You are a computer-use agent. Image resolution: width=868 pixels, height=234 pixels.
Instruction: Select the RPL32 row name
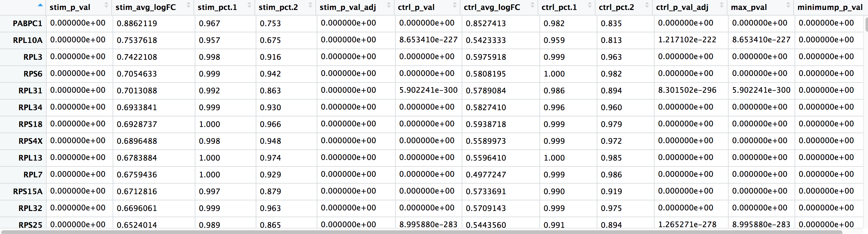pyautogui.click(x=30, y=208)
